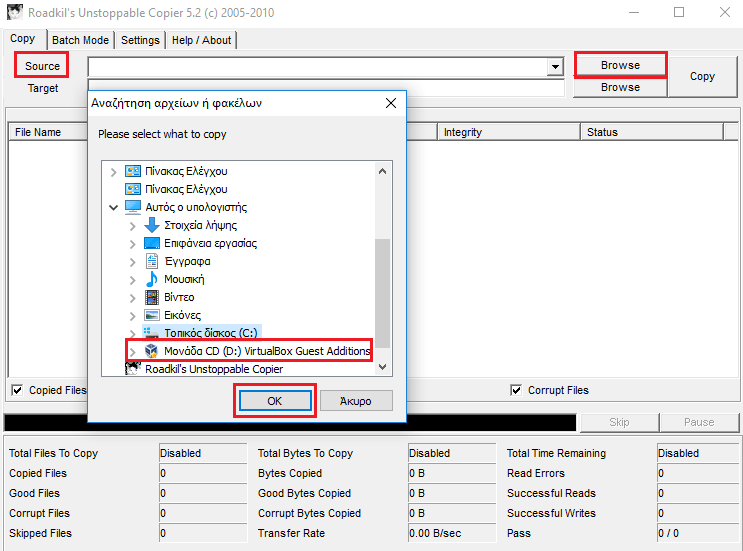Expand the Επιφάνεια εργασίας folder
Screen dimensions: 743x551
coord(133,244)
